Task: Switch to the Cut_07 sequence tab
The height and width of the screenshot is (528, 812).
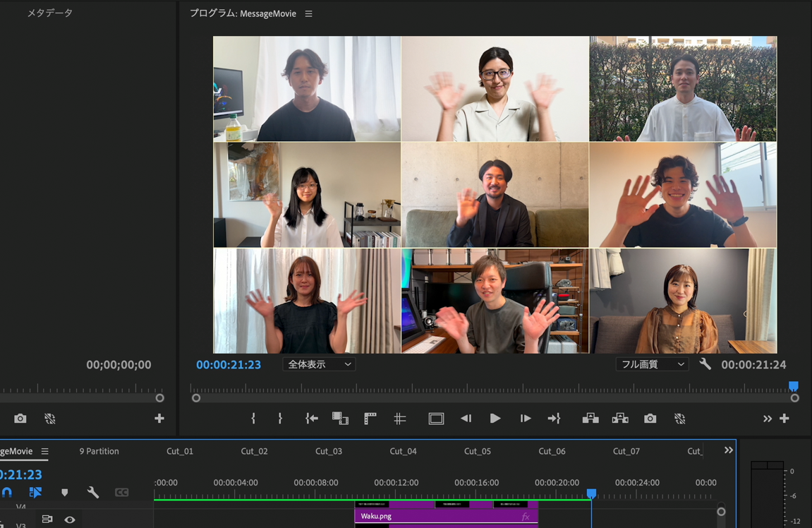Action: click(626, 451)
